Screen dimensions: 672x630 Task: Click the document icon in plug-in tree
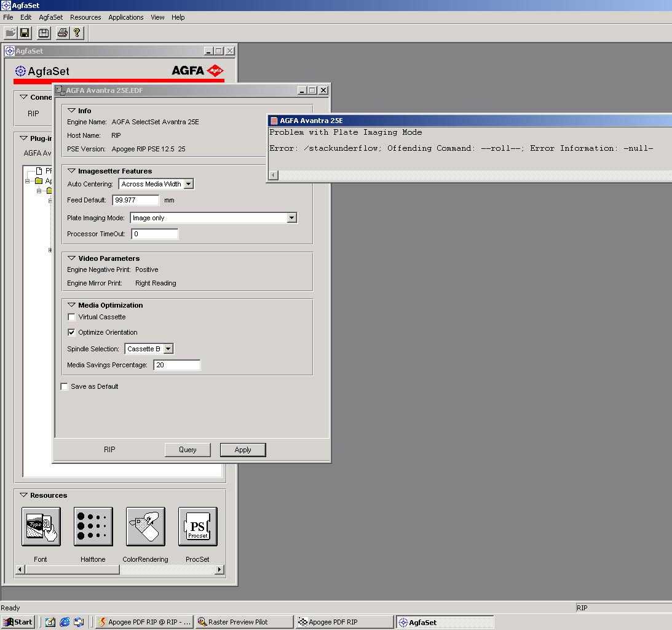pos(39,170)
